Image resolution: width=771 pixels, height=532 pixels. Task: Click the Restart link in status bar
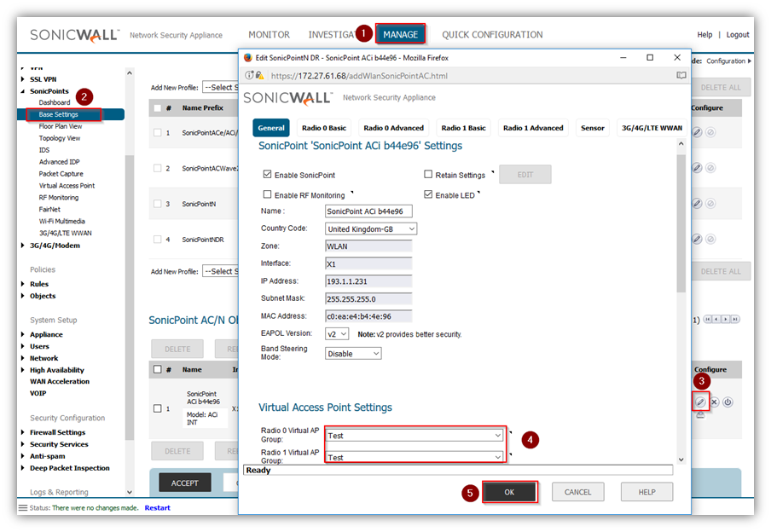pyautogui.click(x=157, y=508)
